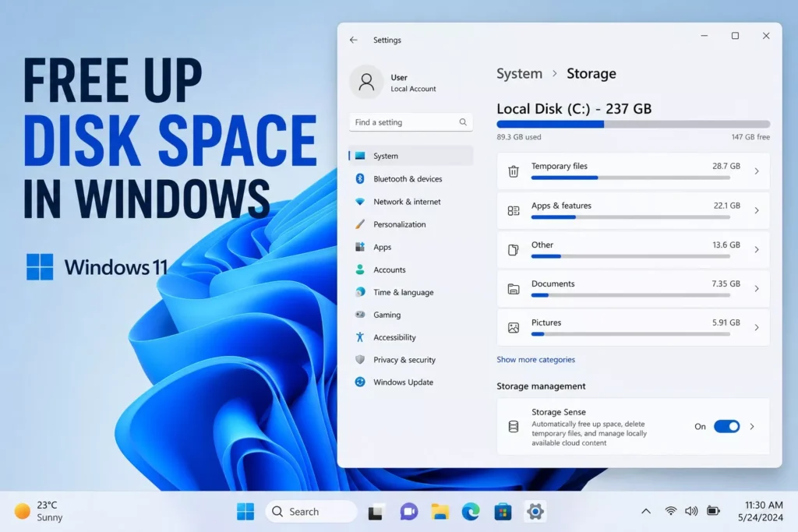Image resolution: width=798 pixels, height=532 pixels.
Task: Click the Temporary files trash icon
Action: 514,171
